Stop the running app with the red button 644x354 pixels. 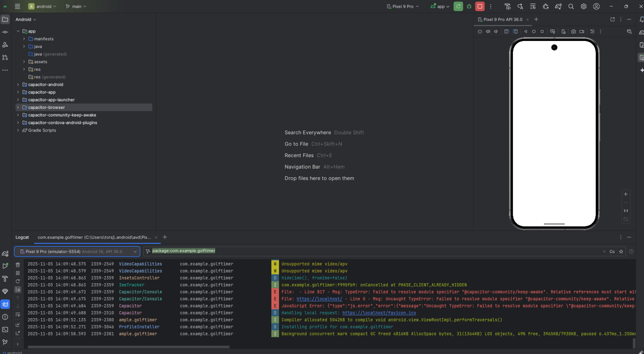tap(480, 6)
